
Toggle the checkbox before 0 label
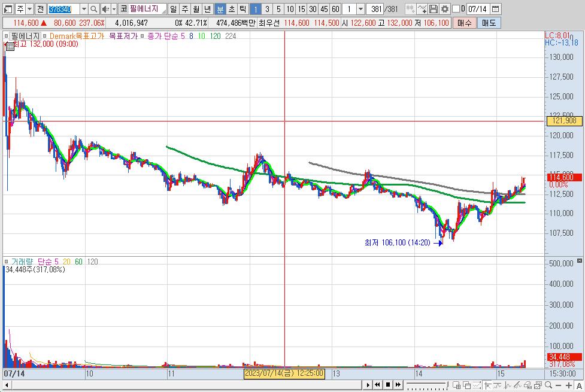456,8
